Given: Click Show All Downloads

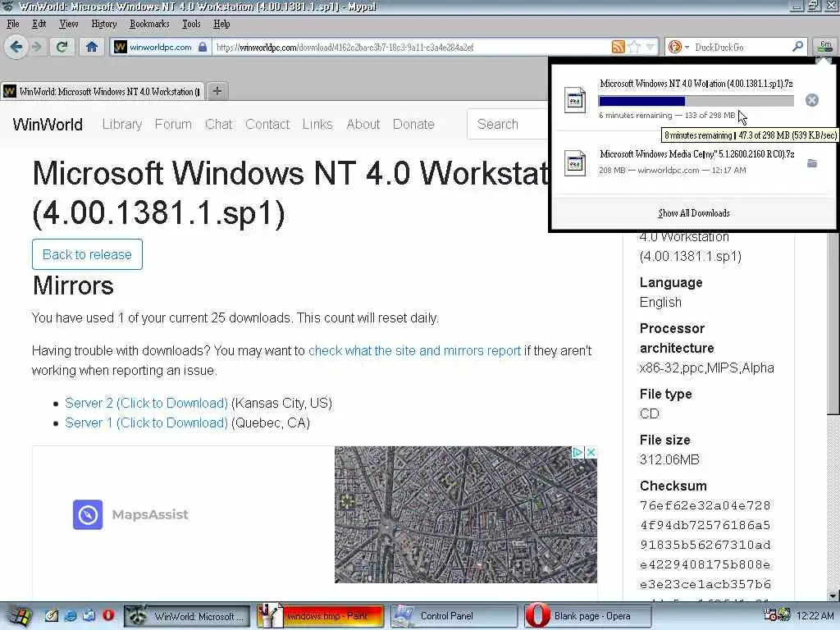Looking at the screenshot, I should 694,213.
